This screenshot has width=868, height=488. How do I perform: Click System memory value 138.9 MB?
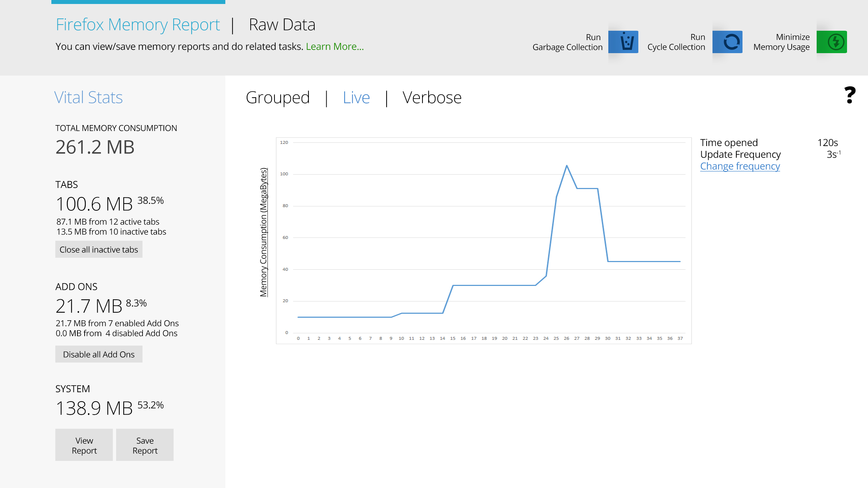[x=94, y=408]
